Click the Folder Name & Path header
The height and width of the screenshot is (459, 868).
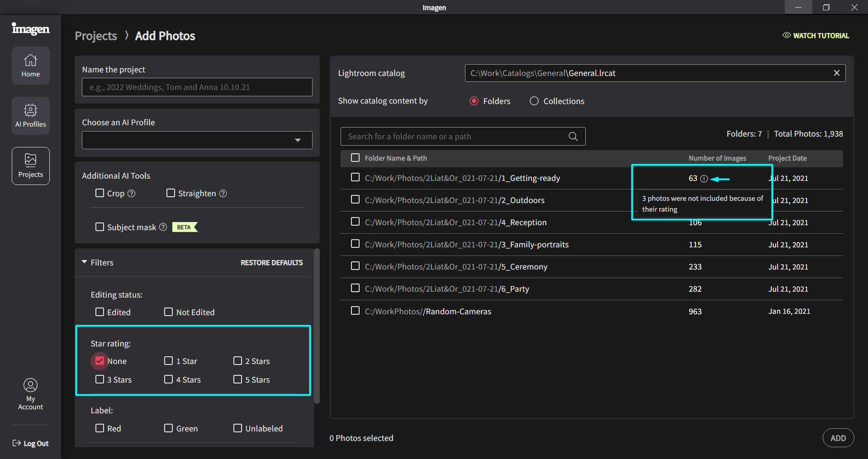pyautogui.click(x=396, y=158)
